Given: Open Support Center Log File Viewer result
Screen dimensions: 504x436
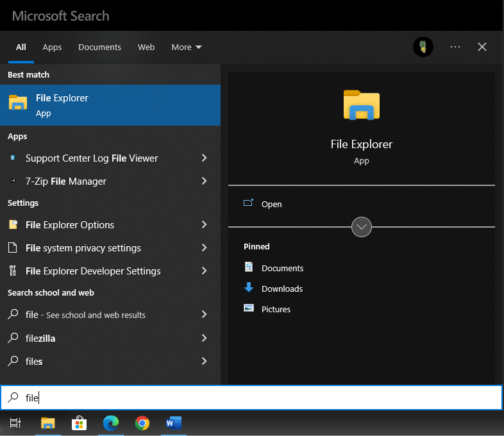Looking at the screenshot, I should 110,158.
